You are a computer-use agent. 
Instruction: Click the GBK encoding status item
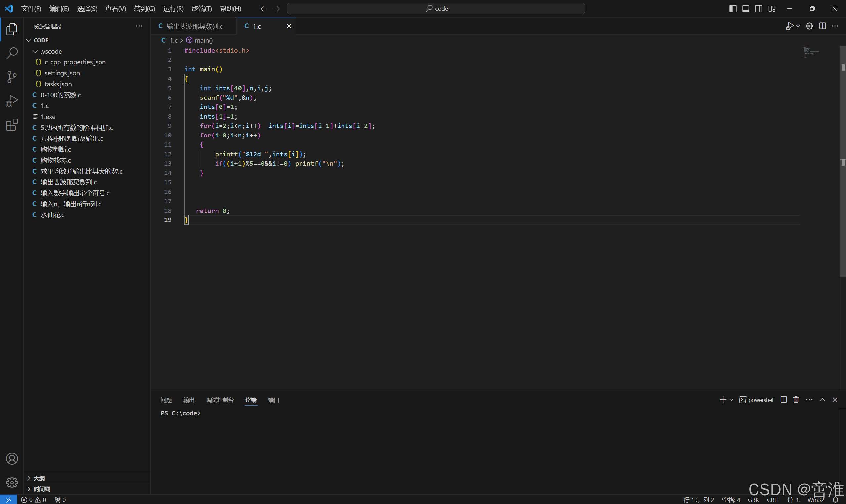[753, 500]
